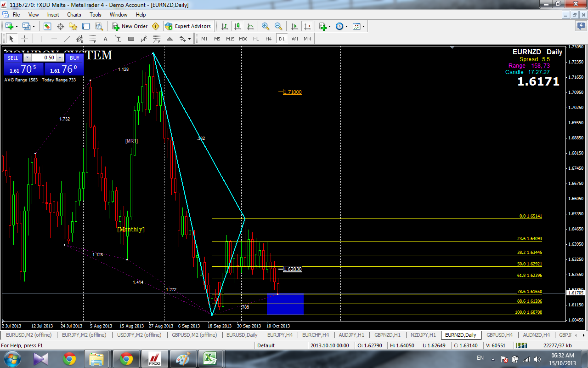Click the 0.50 volume input field

click(44, 57)
